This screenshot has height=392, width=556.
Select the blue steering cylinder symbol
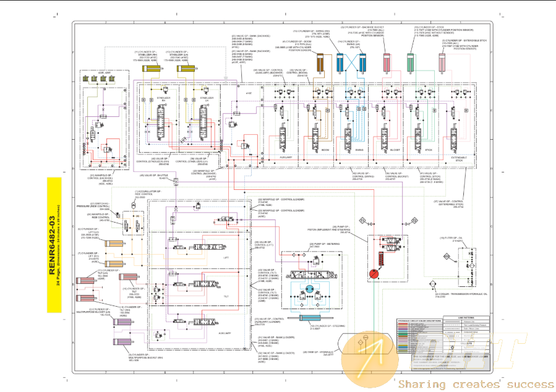[x=310, y=318]
